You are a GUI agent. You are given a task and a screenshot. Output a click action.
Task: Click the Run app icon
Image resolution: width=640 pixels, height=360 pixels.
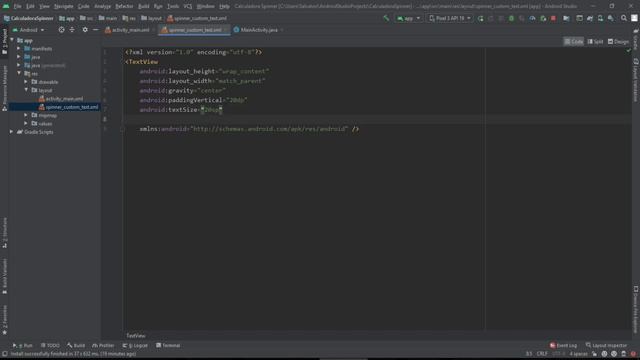[481, 18]
